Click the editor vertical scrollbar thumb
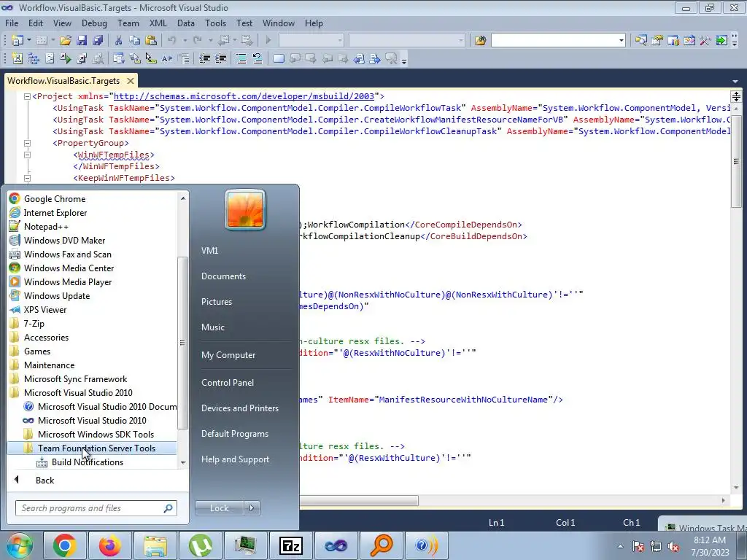The image size is (747, 560). coord(736,161)
